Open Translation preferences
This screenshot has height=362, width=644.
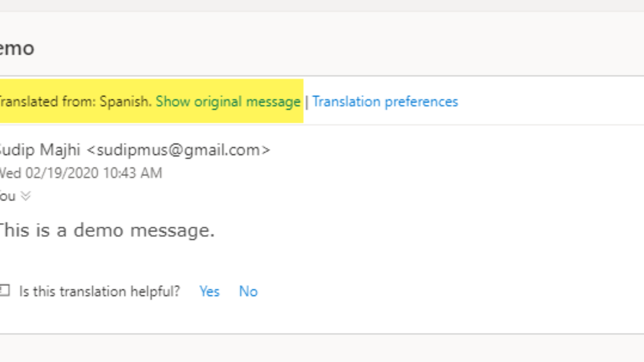(x=385, y=101)
